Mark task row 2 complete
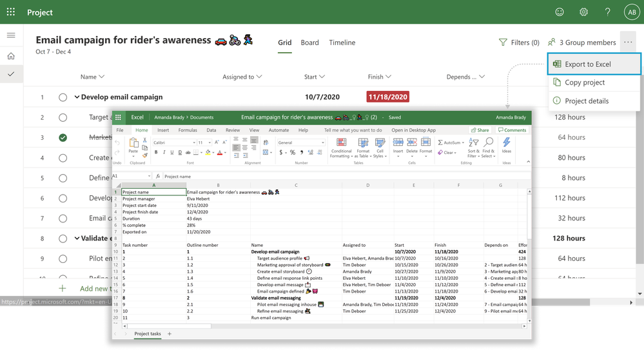 63,117
